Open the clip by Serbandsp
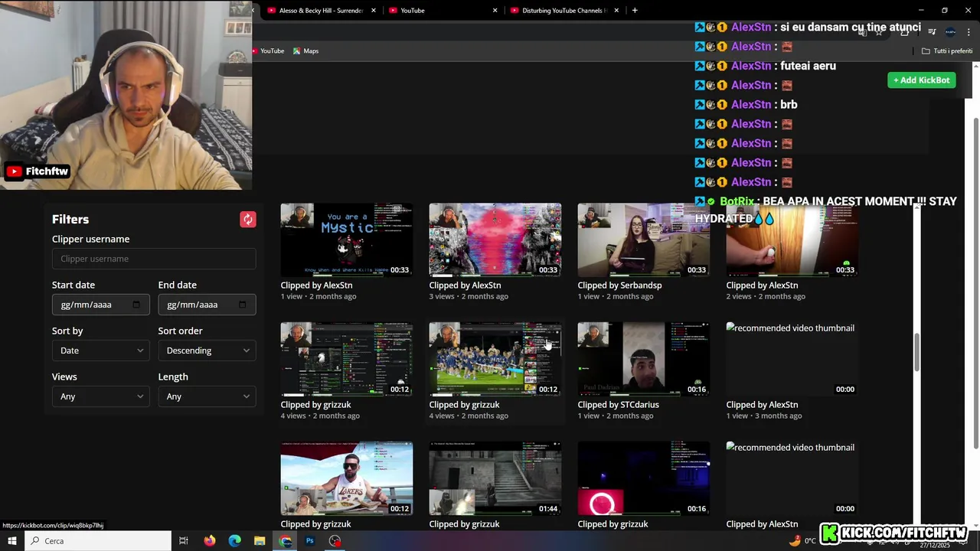Screen dimensions: 980x551 click(x=644, y=240)
